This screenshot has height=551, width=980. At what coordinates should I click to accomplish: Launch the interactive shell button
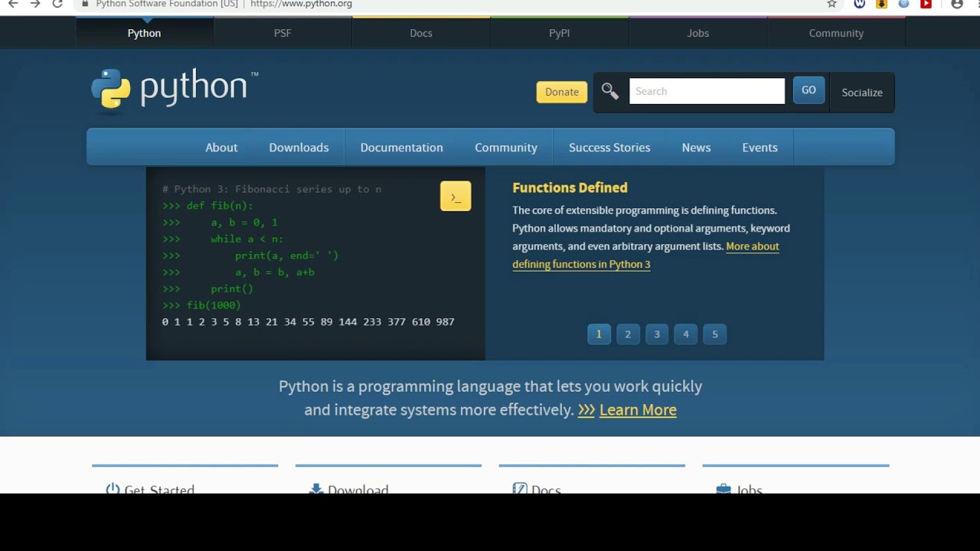point(456,197)
